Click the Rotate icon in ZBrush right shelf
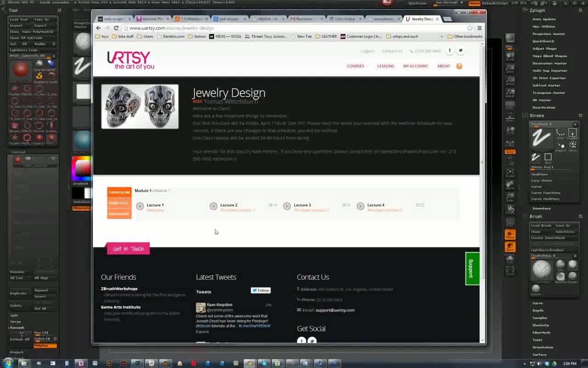 [x=510, y=209]
